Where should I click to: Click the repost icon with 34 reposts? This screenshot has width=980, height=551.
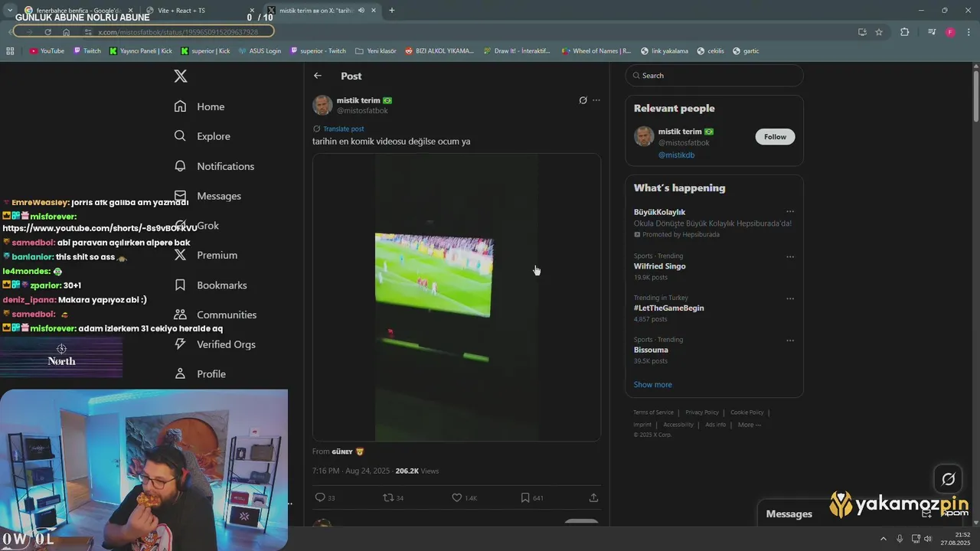pyautogui.click(x=388, y=497)
